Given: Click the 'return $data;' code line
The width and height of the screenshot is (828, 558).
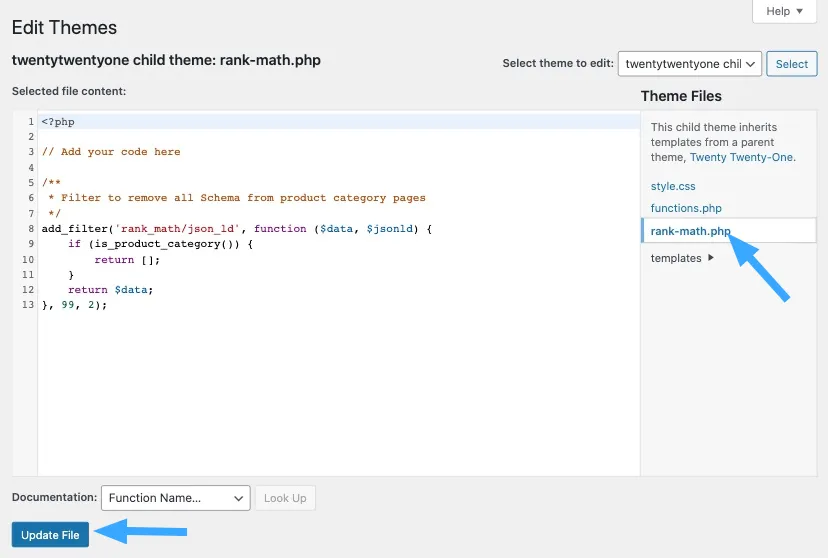Looking at the screenshot, I should coord(110,290).
